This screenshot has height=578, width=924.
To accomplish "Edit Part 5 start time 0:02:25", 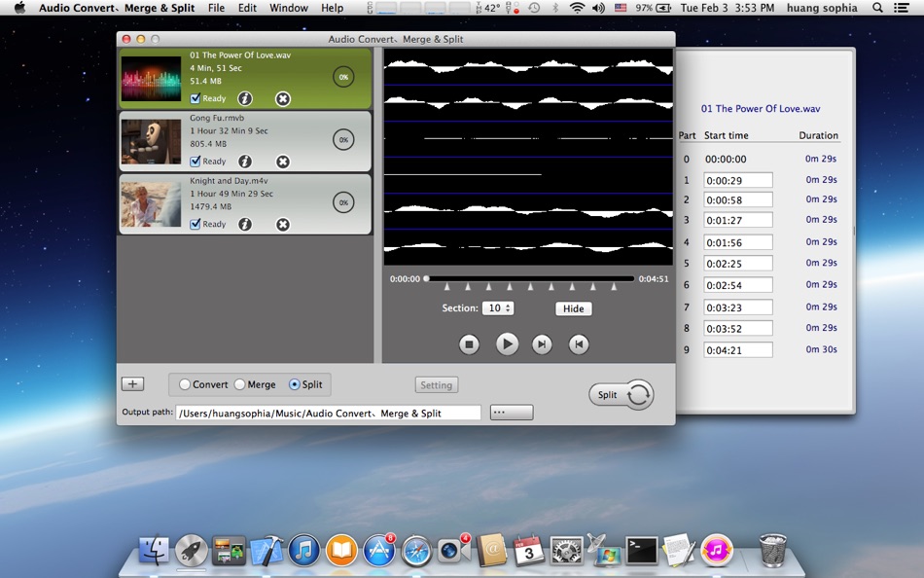I will tap(738, 263).
